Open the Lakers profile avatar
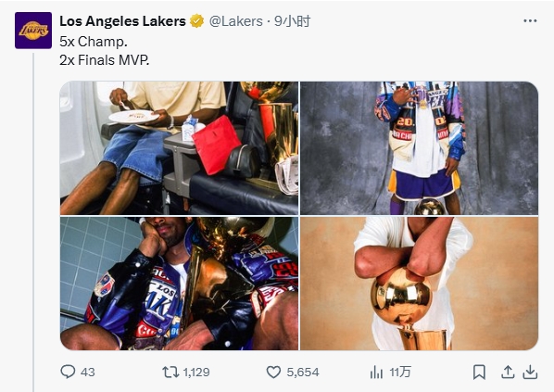554x392 pixels. (x=33, y=31)
